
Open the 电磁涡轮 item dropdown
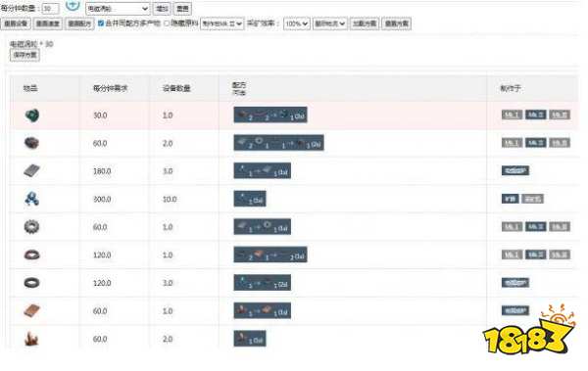click(x=118, y=8)
